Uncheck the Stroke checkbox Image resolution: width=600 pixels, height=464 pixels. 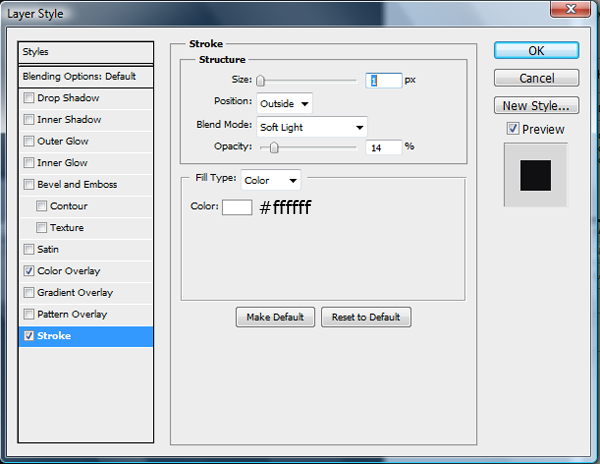(29, 336)
